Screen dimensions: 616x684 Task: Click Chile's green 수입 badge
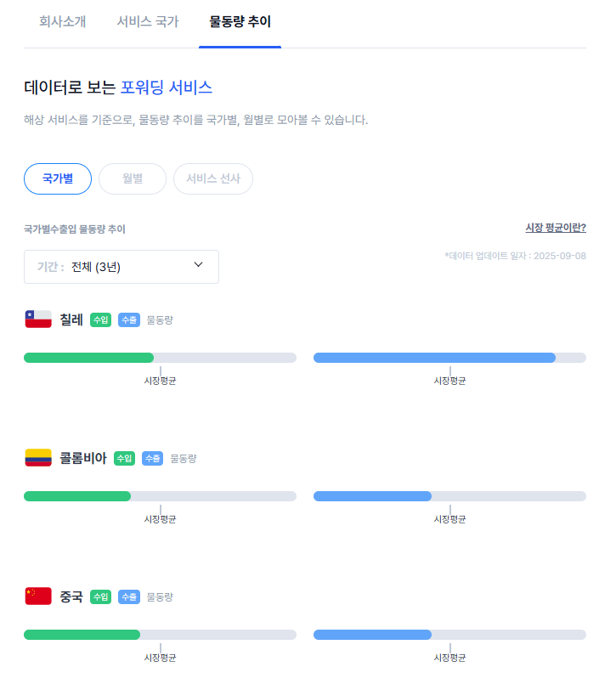[100, 320]
